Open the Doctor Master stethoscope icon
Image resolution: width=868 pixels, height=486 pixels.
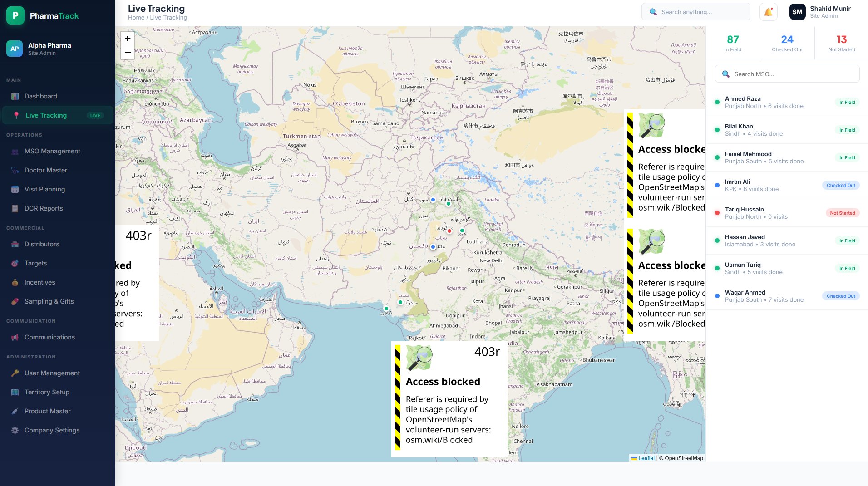coord(15,170)
